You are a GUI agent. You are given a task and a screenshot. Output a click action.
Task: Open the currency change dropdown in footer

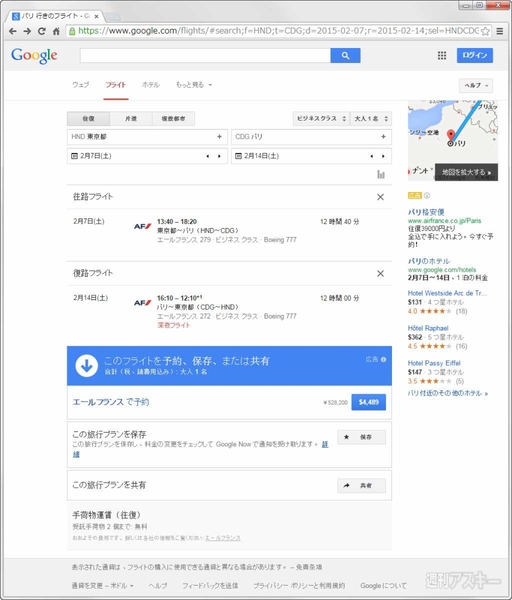[x=103, y=585]
